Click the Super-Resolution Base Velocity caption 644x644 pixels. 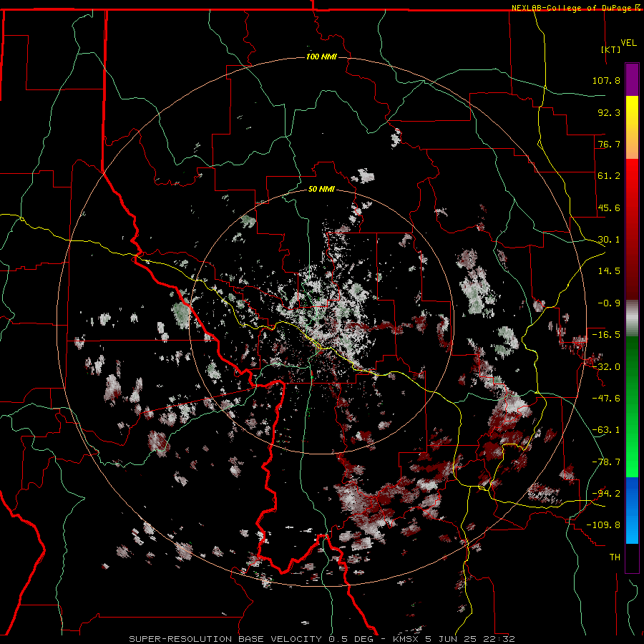click(x=322, y=639)
